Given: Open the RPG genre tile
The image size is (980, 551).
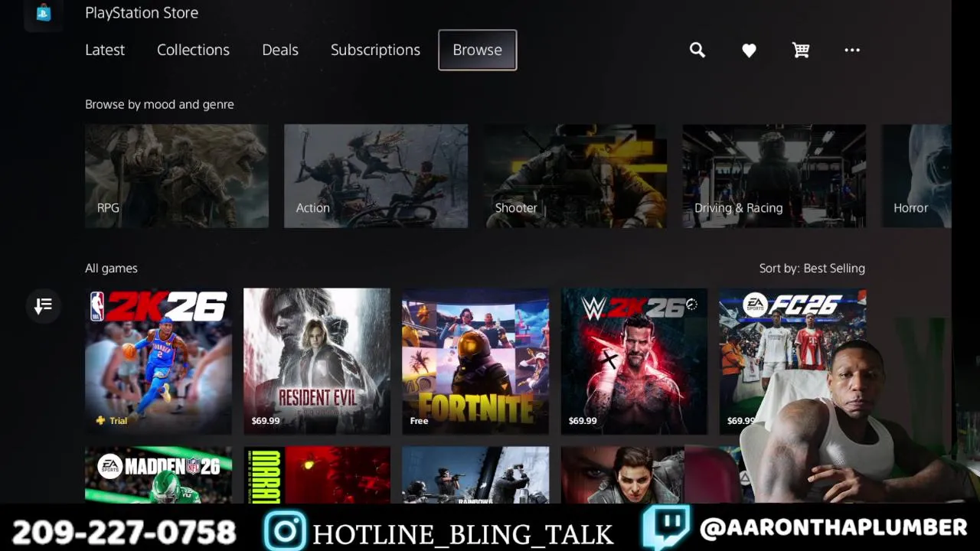Looking at the screenshot, I should 177,176.
